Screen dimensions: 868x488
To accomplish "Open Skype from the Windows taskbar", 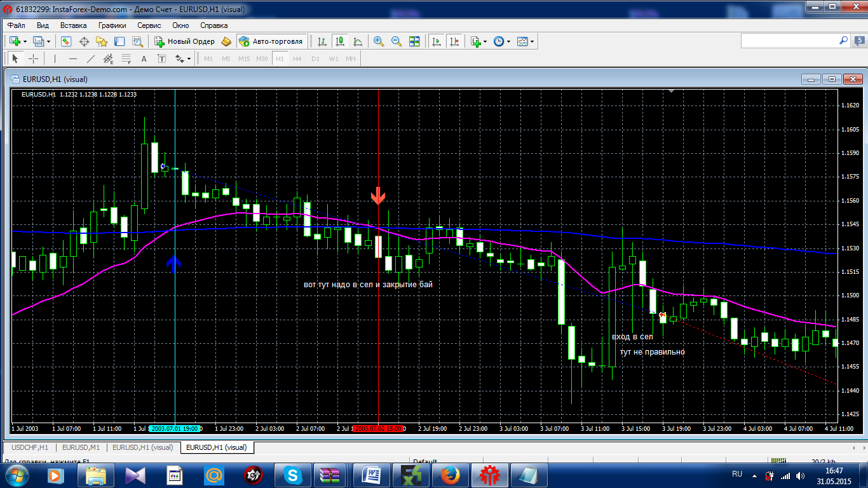I will click(x=293, y=474).
